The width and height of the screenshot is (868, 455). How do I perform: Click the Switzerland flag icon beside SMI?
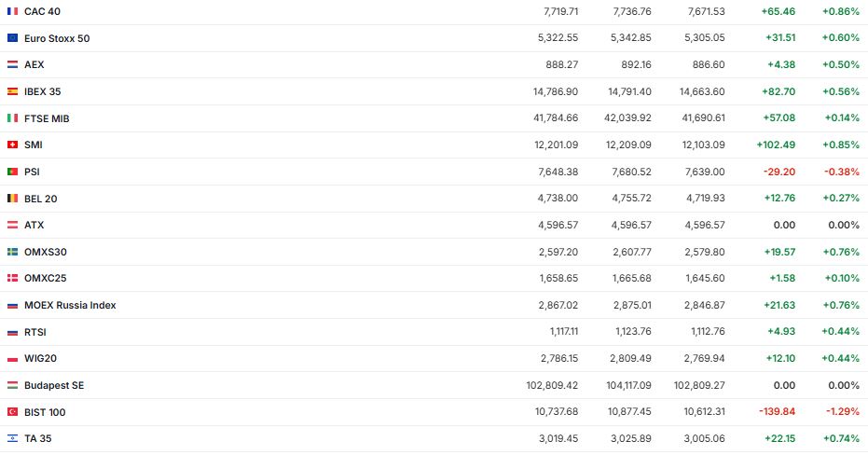(x=12, y=145)
